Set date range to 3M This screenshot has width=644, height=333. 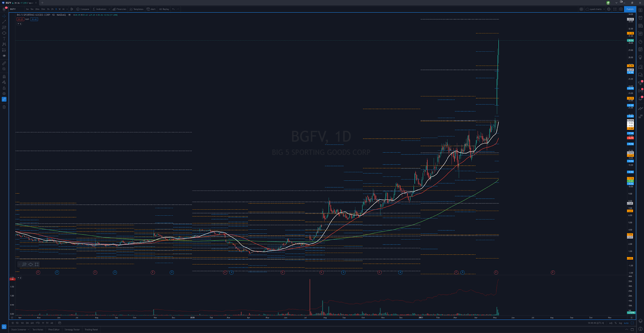(27, 323)
